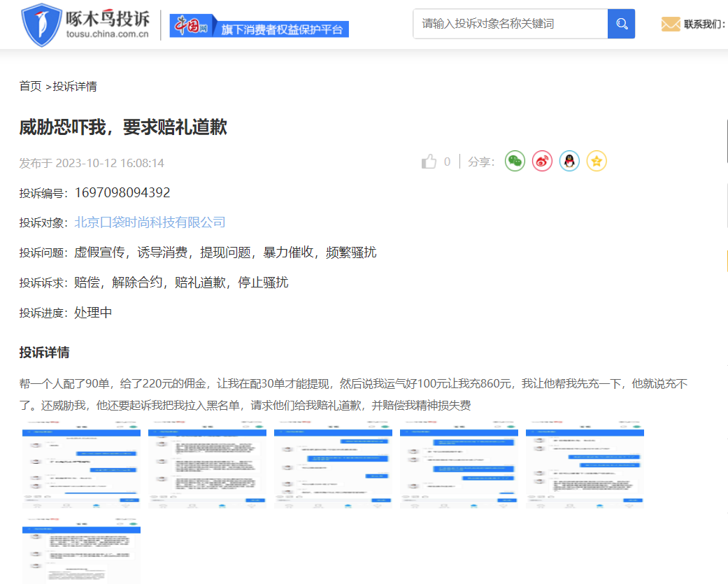Click the envelope contact-us icon
This screenshot has width=728, height=584.
670,24
